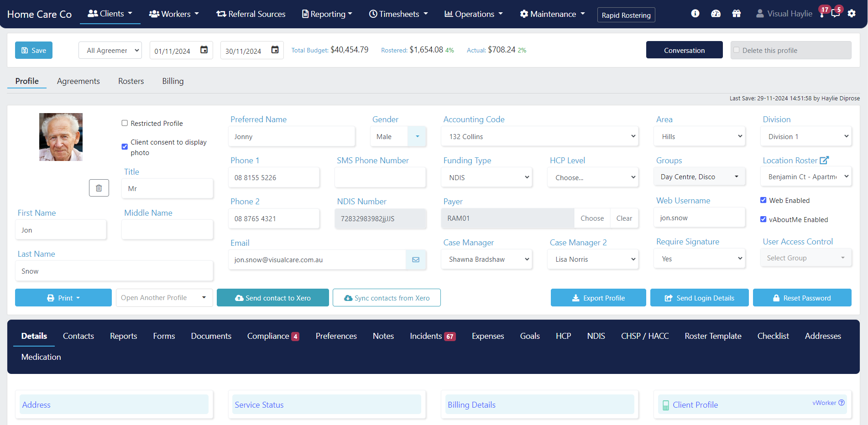Click the gift icon in the top bar
The width and height of the screenshot is (868, 425).
(x=736, y=14)
